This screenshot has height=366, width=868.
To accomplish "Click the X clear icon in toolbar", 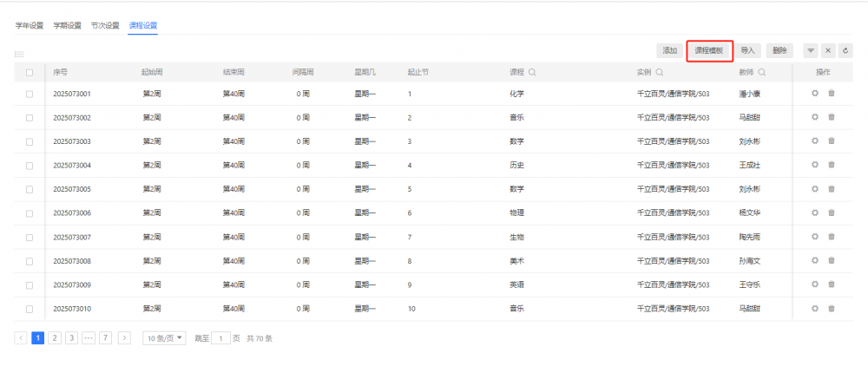I will coord(828,51).
